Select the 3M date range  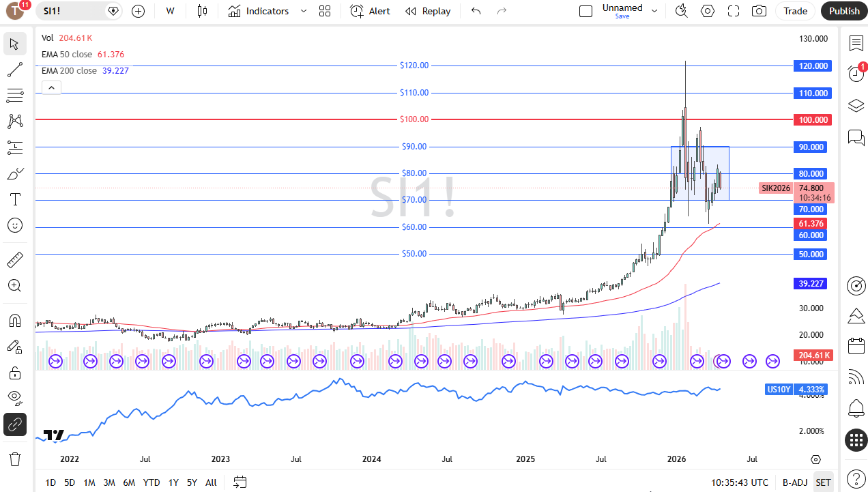pos(109,482)
